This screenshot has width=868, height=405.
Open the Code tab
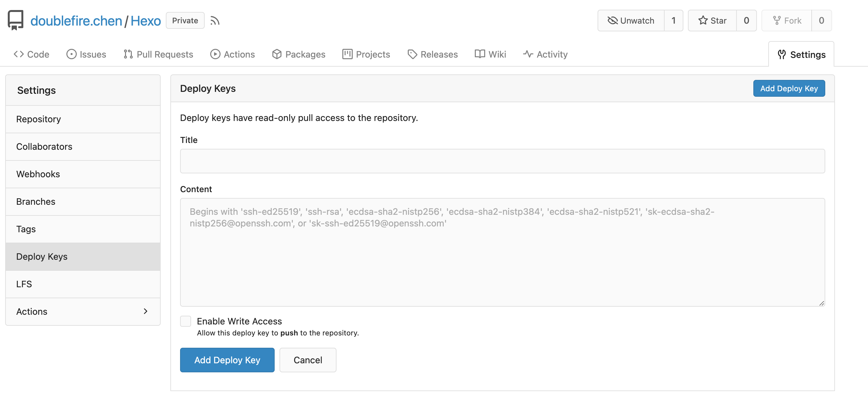tap(32, 54)
